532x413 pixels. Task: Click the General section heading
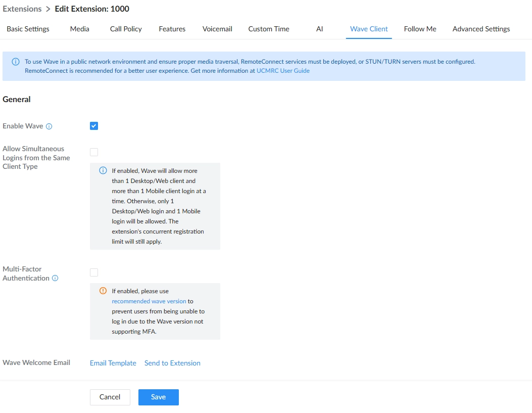point(17,100)
